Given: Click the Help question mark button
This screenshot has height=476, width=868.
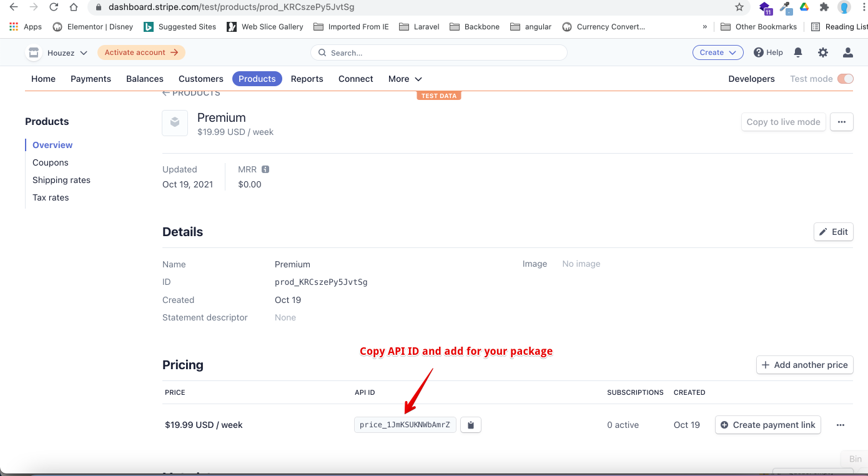Looking at the screenshot, I should [768, 52].
